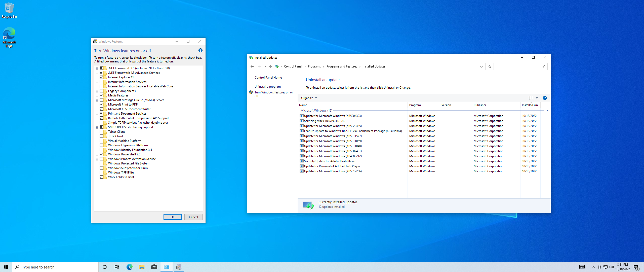The height and width of the screenshot is (272, 644).
Task: Click the control panel icon in address bar
Action: click(277, 66)
